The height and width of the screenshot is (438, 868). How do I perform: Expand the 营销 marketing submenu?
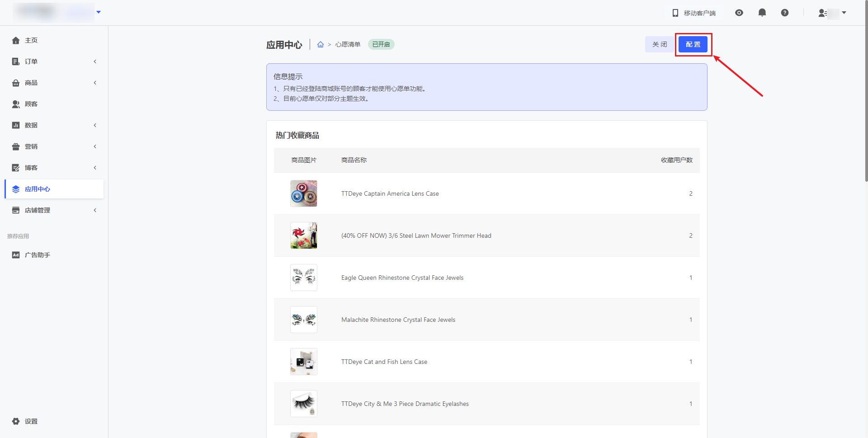(x=95, y=146)
